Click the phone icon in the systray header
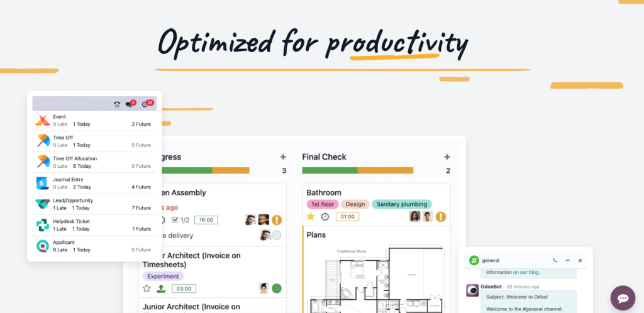 click(x=117, y=104)
